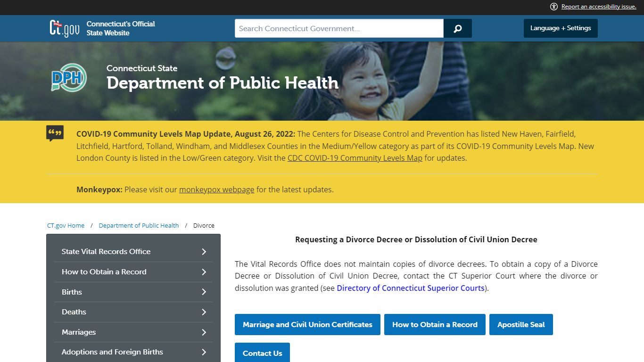Expand Adoptions and Foreign Births chevron
Viewport: 644px width, 362px height.
(x=204, y=352)
